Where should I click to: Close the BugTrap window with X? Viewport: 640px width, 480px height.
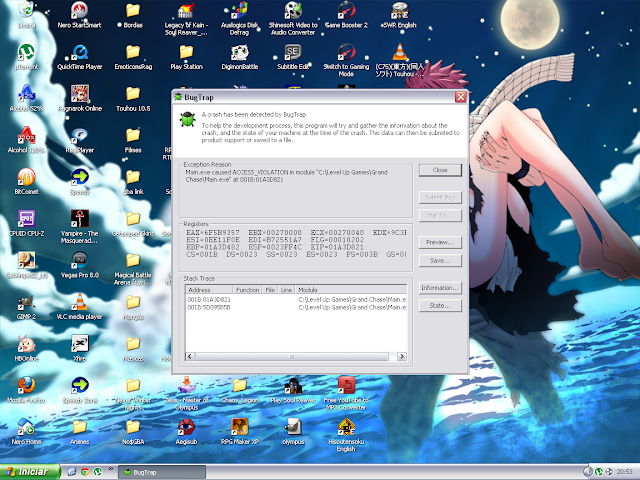[461, 97]
